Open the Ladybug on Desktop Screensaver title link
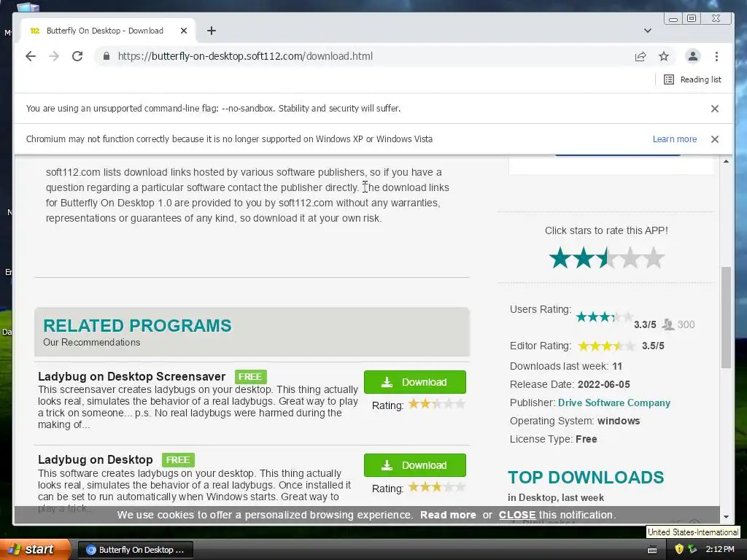The image size is (747, 560). 131,376
